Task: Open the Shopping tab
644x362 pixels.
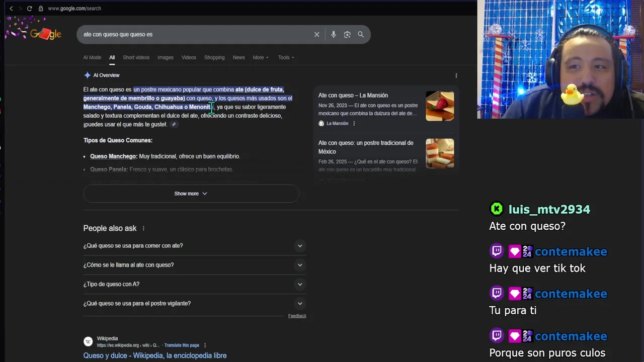Action: tap(214, 57)
